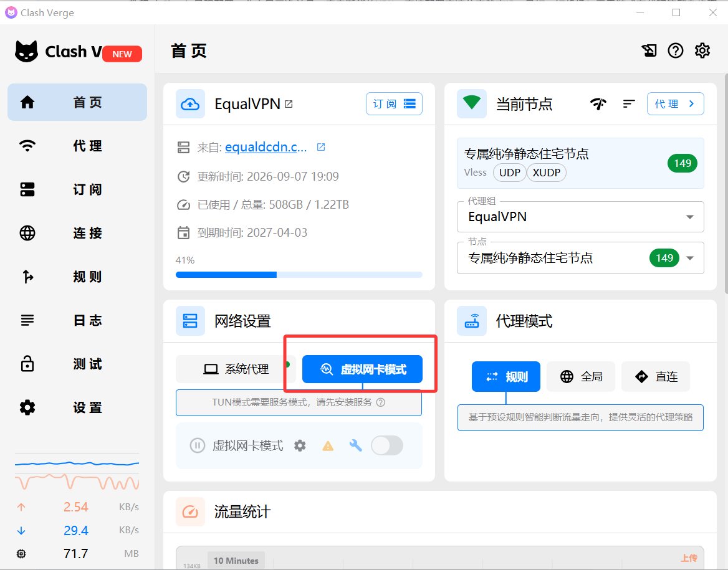Click the 2.54 upload speed value

click(x=75, y=507)
